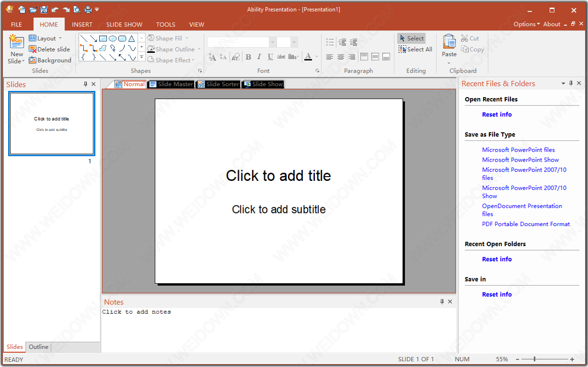Toggle Bold formatting
The image size is (588, 367).
pyautogui.click(x=248, y=57)
